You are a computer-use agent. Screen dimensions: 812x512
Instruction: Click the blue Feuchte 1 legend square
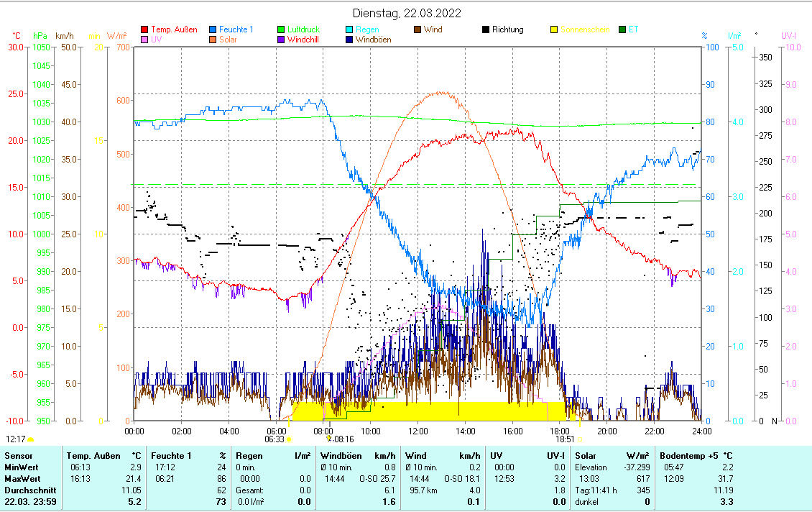click(213, 29)
